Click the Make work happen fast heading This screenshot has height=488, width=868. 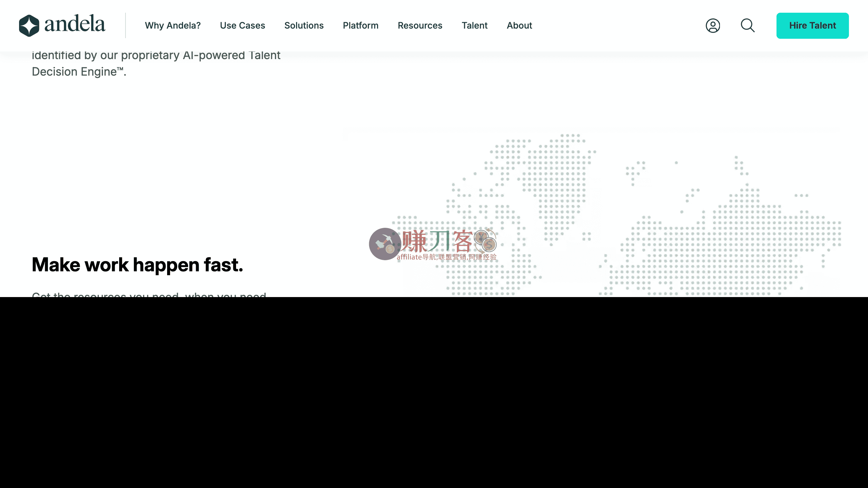pyautogui.click(x=137, y=265)
